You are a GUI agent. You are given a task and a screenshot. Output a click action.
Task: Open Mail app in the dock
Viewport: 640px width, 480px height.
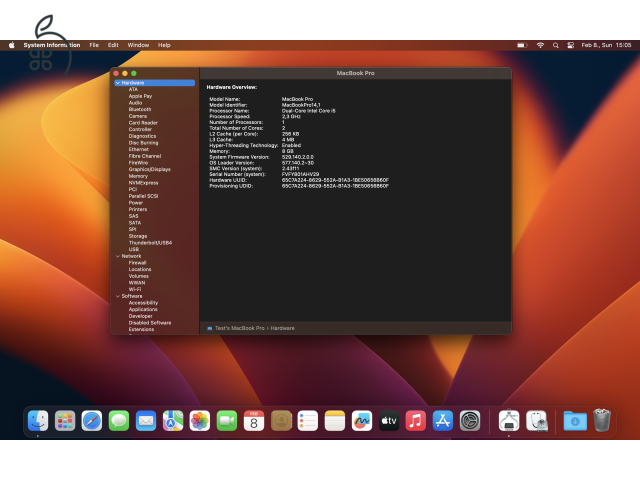tap(146, 421)
